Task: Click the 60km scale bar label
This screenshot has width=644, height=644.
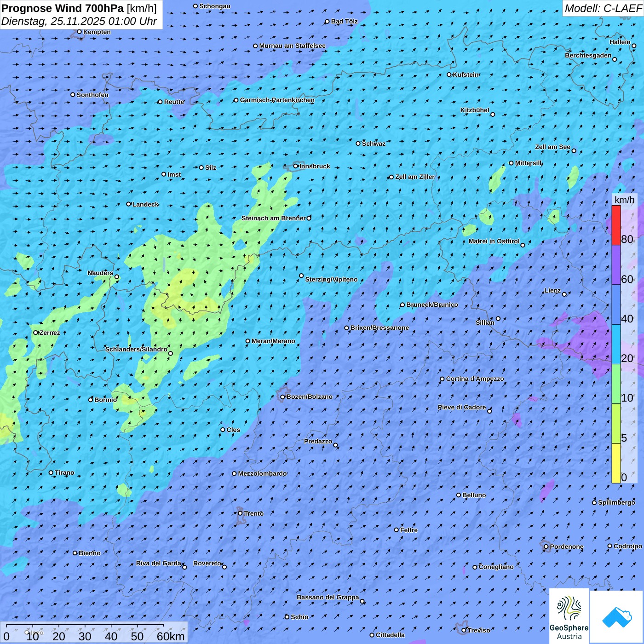Action: pos(171,636)
